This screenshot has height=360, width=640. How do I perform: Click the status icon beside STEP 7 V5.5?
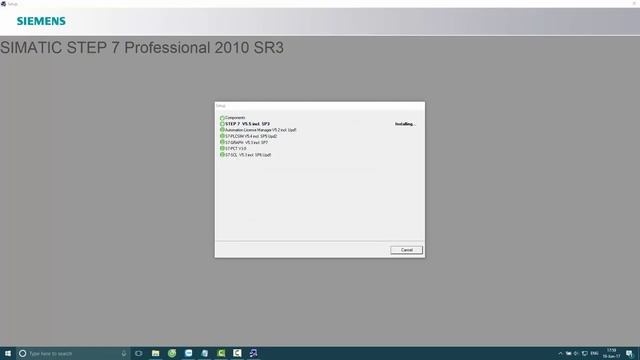222,124
